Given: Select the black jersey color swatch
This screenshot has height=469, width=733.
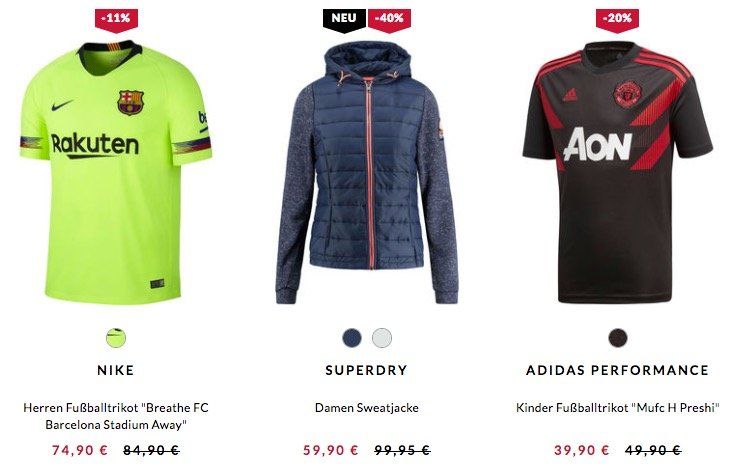Looking at the screenshot, I should 618,338.
